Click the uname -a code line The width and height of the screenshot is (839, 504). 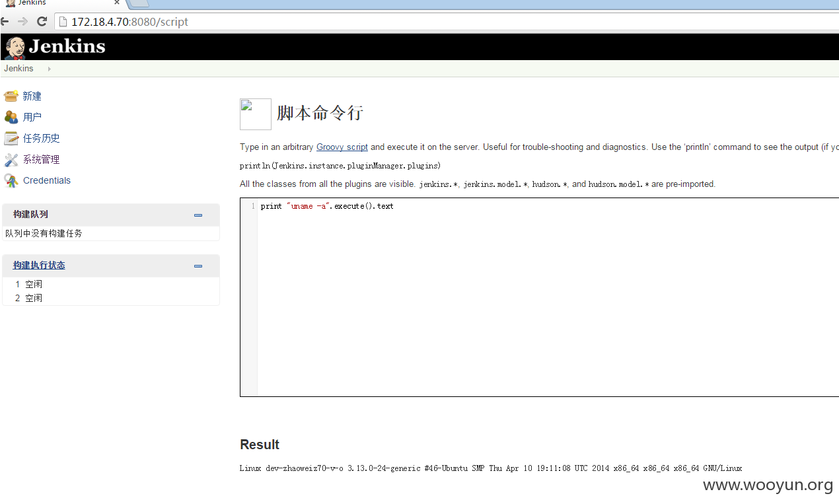(x=327, y=206)
